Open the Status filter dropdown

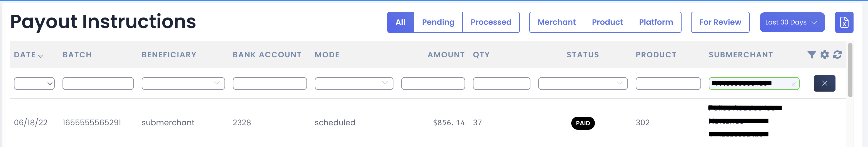(x=583, y=84)
